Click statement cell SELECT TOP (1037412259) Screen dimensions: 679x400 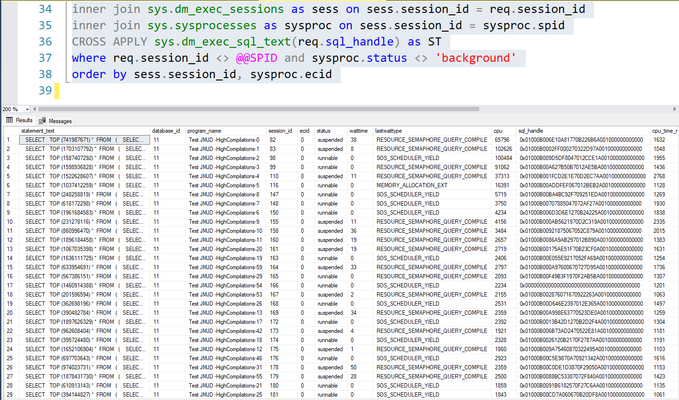point(84,185)
